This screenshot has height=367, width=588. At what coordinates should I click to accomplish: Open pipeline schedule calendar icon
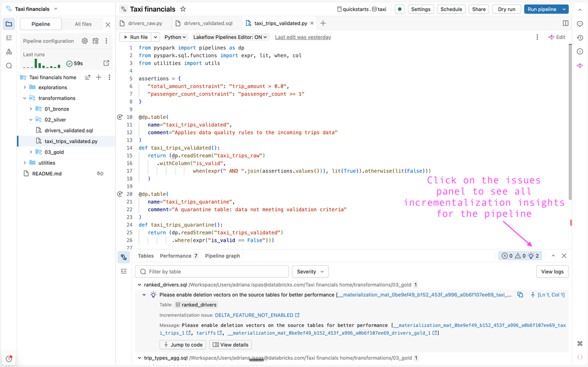(x=95, y=41)
